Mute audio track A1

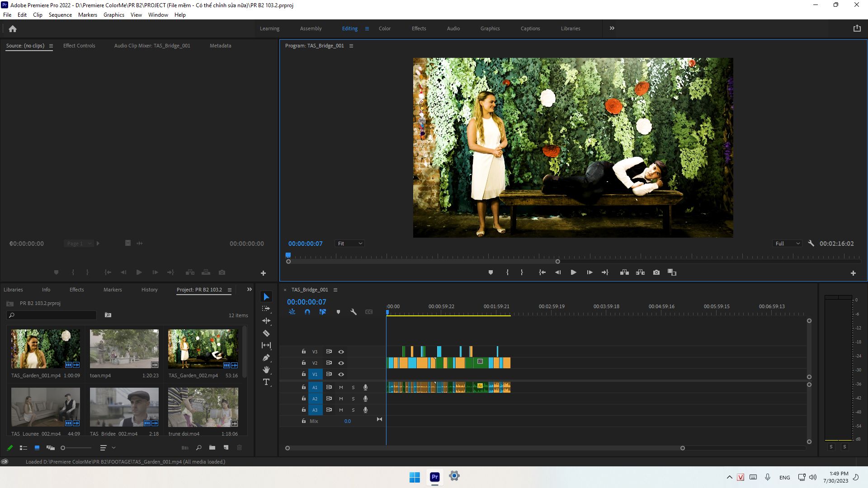(341, 387)
